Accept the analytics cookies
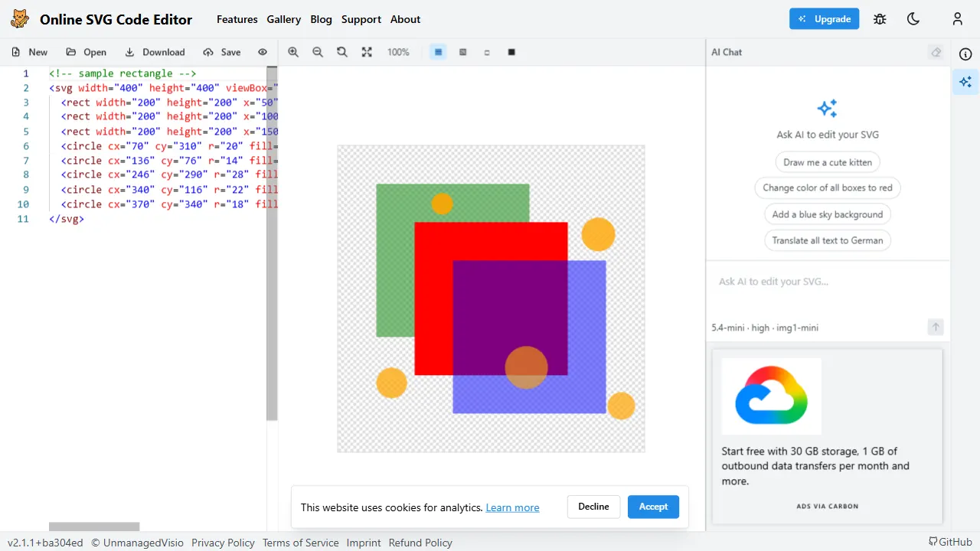 point(653,507)
